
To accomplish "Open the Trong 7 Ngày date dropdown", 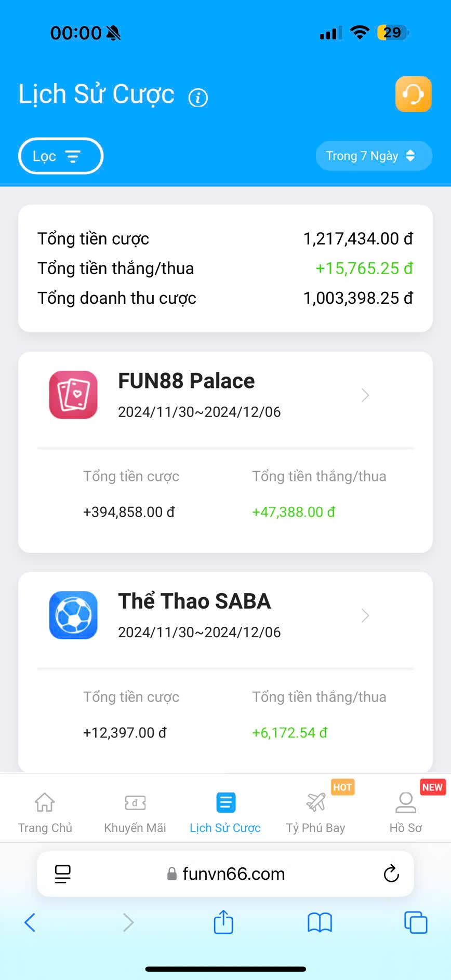I will [x=374, y=156].
